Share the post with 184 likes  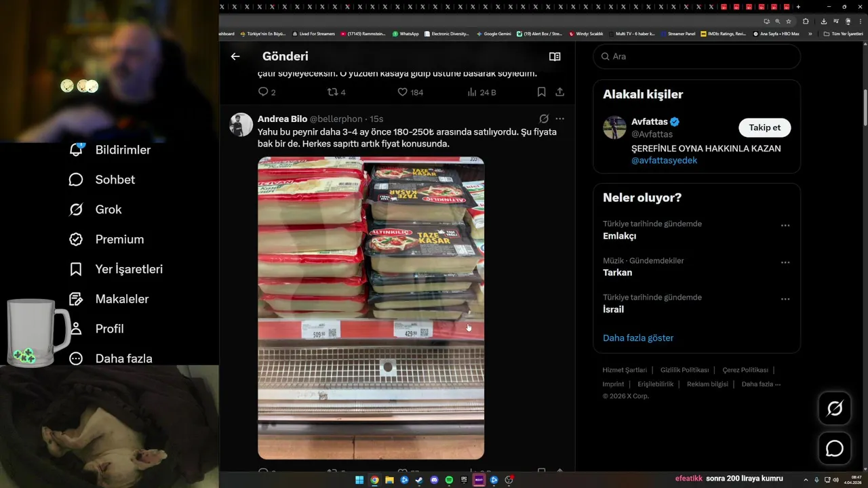point(560,92)
